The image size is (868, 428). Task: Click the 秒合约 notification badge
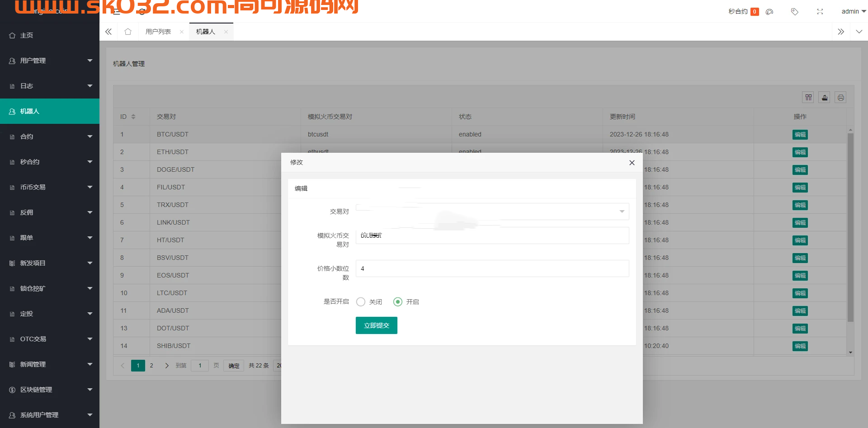pos(755,12)
